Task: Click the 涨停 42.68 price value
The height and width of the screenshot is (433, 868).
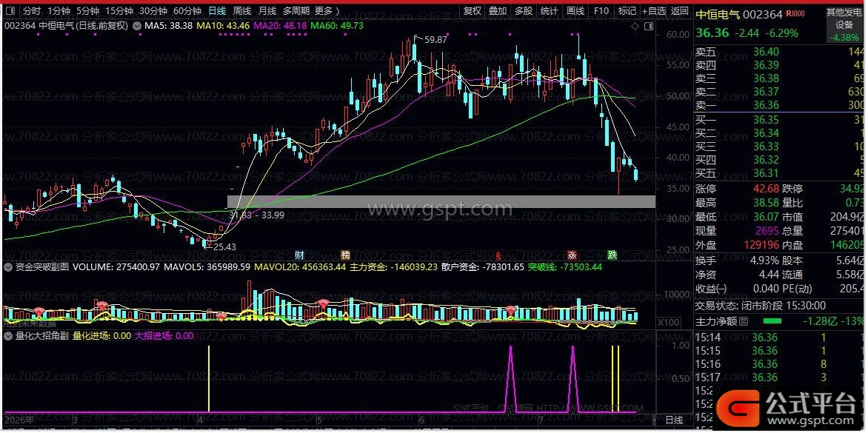Action: tap(766, 189)
